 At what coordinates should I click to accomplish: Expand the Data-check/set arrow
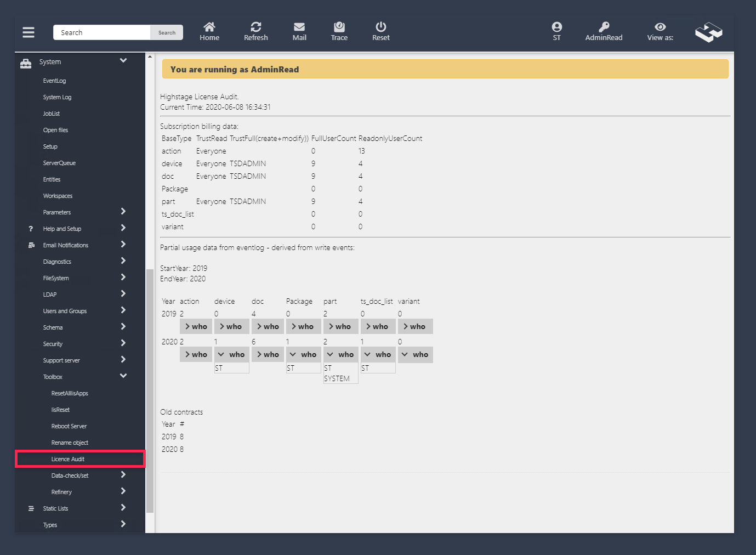123,474
